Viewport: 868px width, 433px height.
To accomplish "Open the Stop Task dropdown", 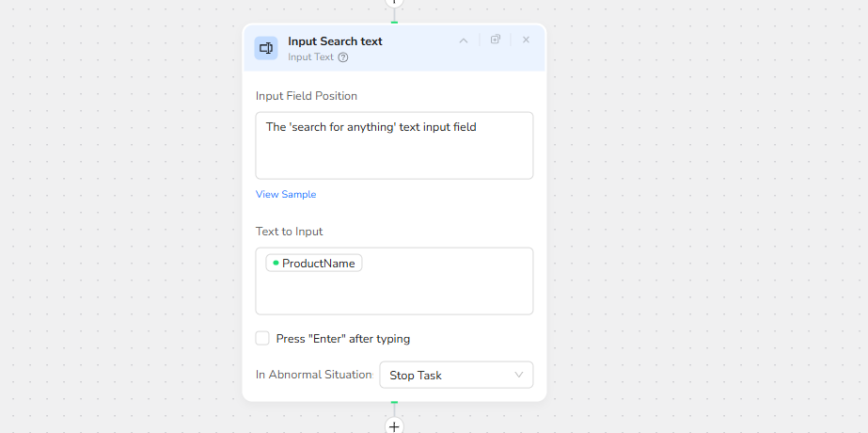I will pos(455,375).
